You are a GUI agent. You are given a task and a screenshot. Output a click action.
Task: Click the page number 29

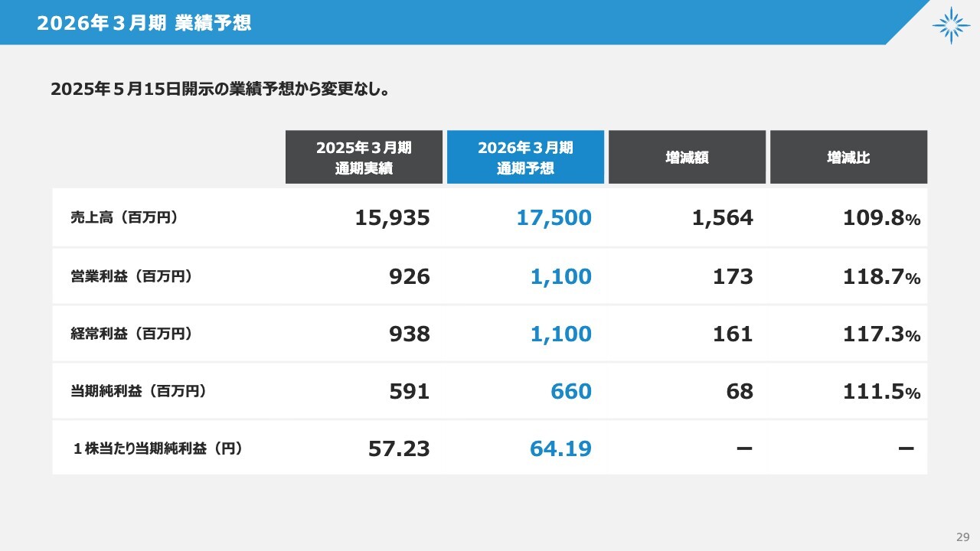(962, 536)
